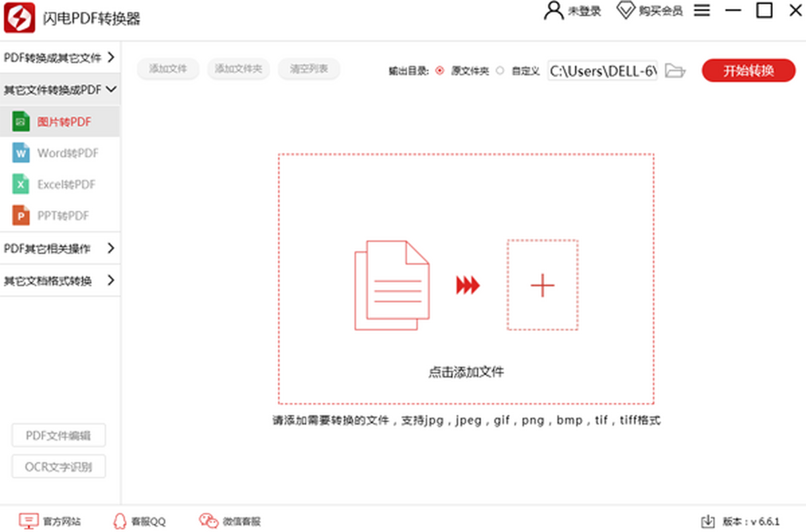Viewport: 806px width, 532px height.
Task: Click the 客服QQ penguin icon
Action: coord(120,521)
